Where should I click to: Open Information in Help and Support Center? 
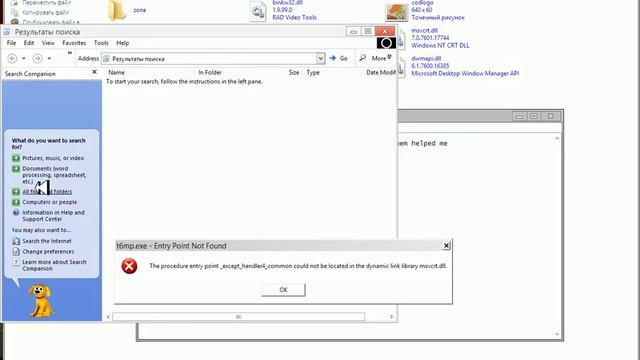[53, 216]
